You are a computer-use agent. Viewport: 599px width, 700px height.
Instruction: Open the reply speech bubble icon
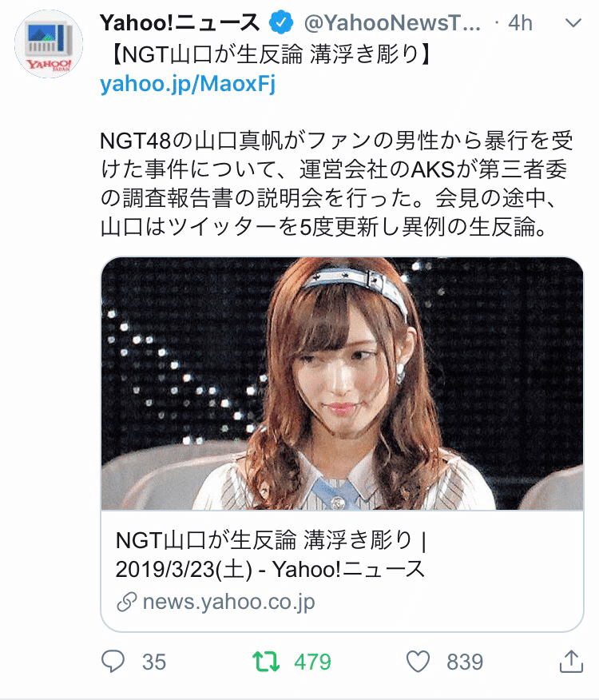pyautogui.click(x=113, y=661)
